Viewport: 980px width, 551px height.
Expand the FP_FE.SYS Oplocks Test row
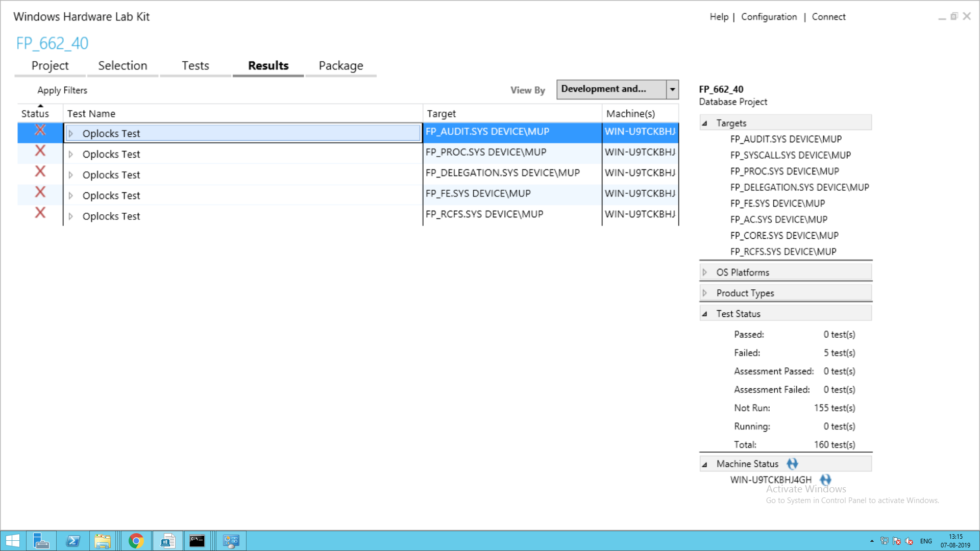(x=71, y=196)
